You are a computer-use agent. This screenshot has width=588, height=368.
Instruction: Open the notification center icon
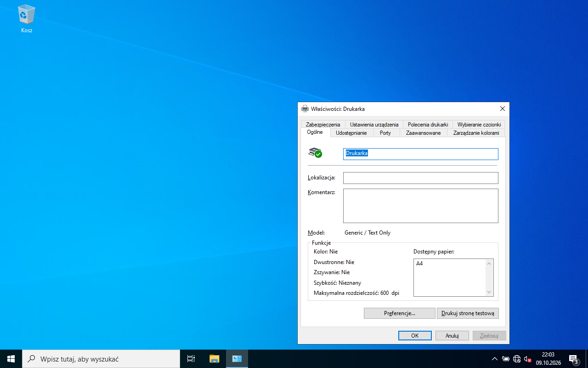pyautogui.click(x=573, y=359)
